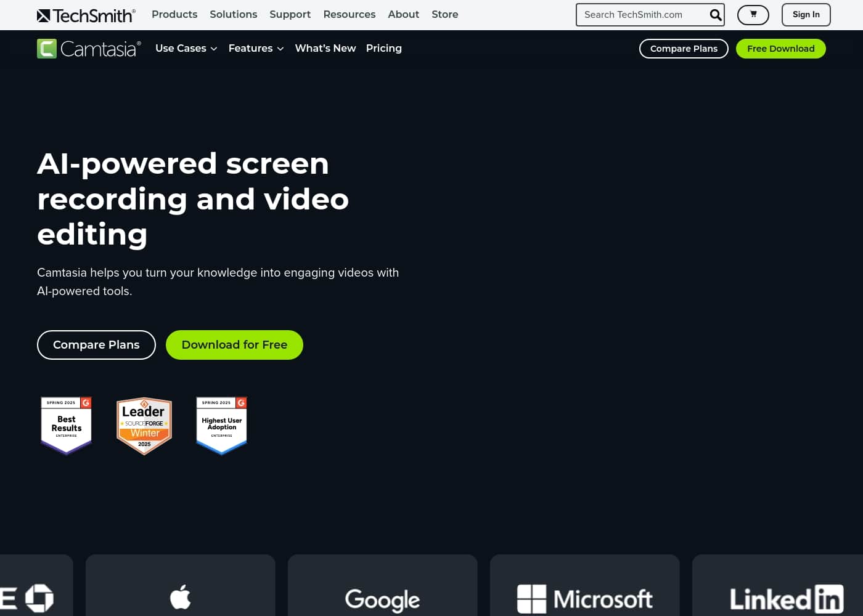The width and height of the screenshot is (863, 616).
Task: Click the Free Download button
Action: click(781, 49)
